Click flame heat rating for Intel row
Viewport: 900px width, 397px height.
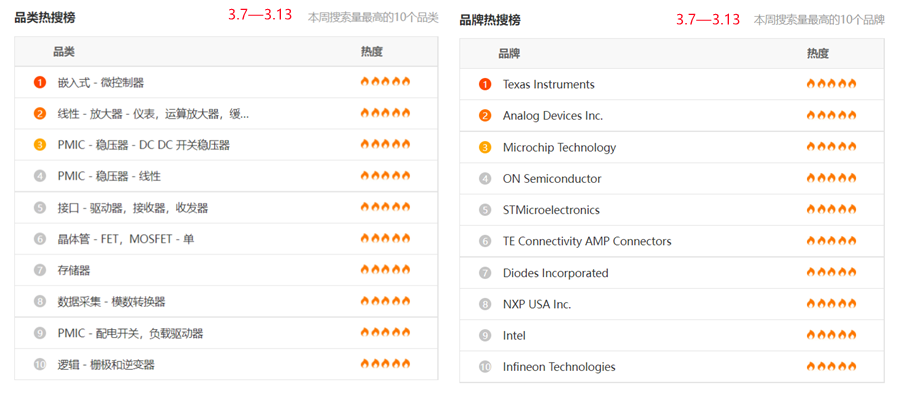[831, 334]
